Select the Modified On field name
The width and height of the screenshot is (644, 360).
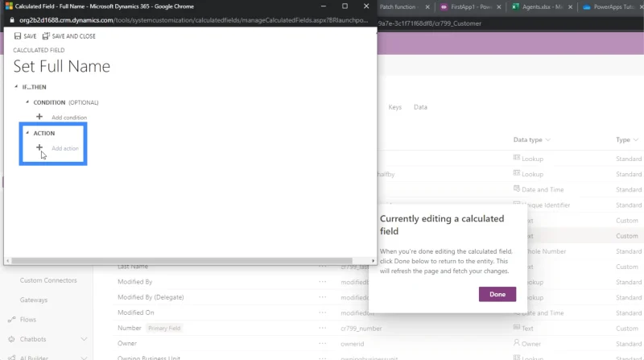135,312
